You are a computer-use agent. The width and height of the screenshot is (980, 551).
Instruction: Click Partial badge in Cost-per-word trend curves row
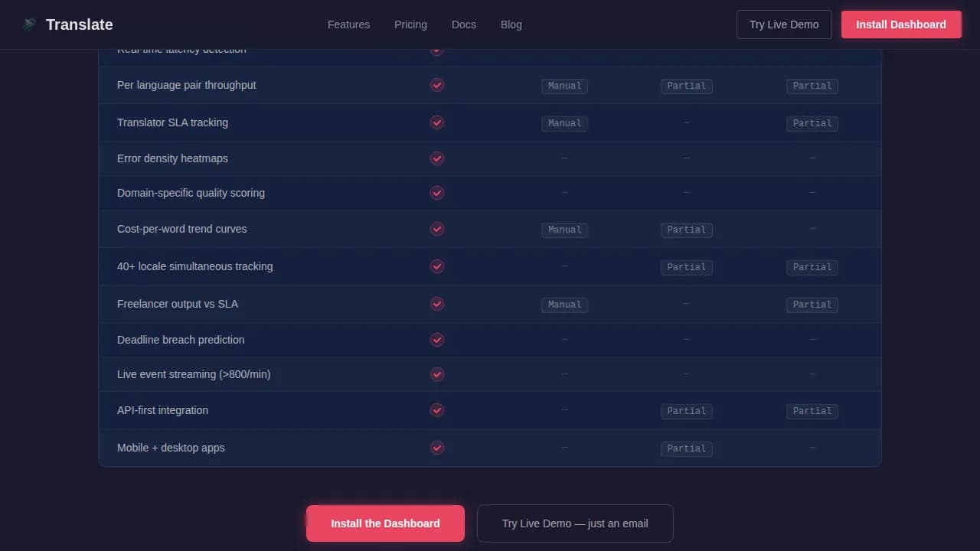[687, 230]
